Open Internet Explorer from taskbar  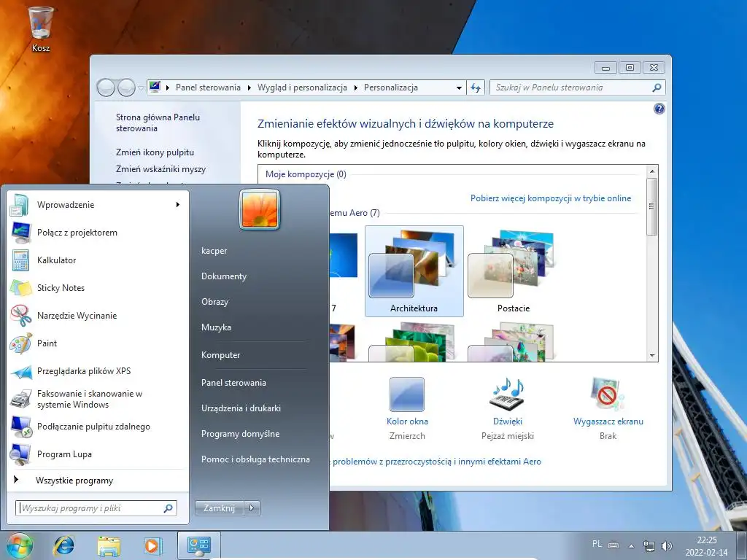point(64,545)
